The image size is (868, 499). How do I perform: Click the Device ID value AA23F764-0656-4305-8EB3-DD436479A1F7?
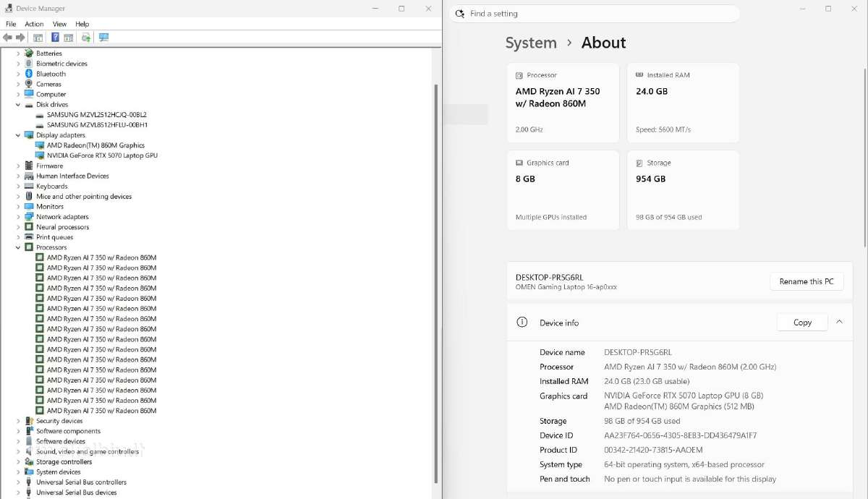click(681, 435)
